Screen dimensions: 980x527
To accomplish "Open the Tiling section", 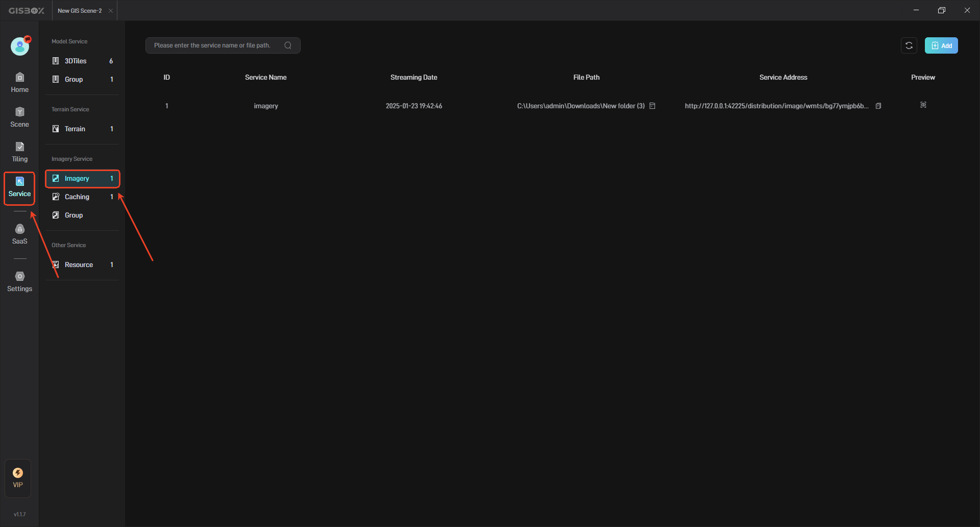I will tap(19, 152).
